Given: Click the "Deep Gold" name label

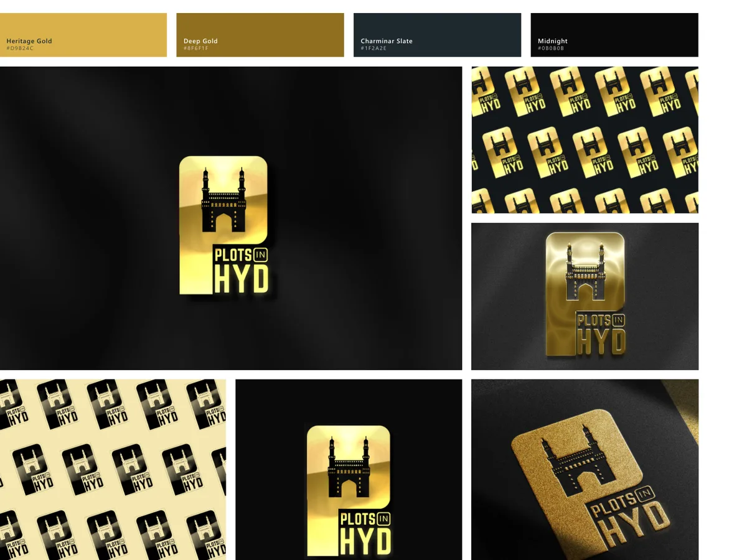Looking at the screenshot, I should 200,41.
